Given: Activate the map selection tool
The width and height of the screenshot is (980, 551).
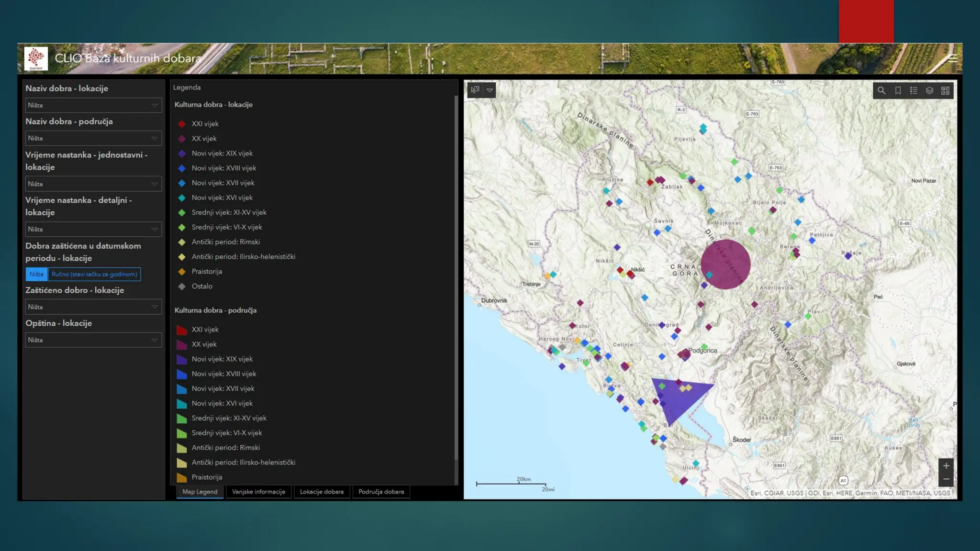Looking at the screenshot, I should [475, 90].
